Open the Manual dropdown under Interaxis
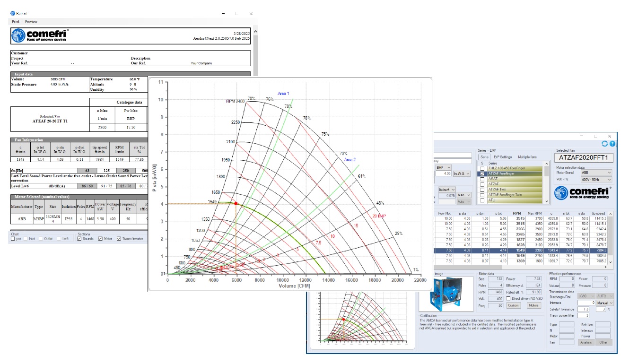 coord(604,303)
